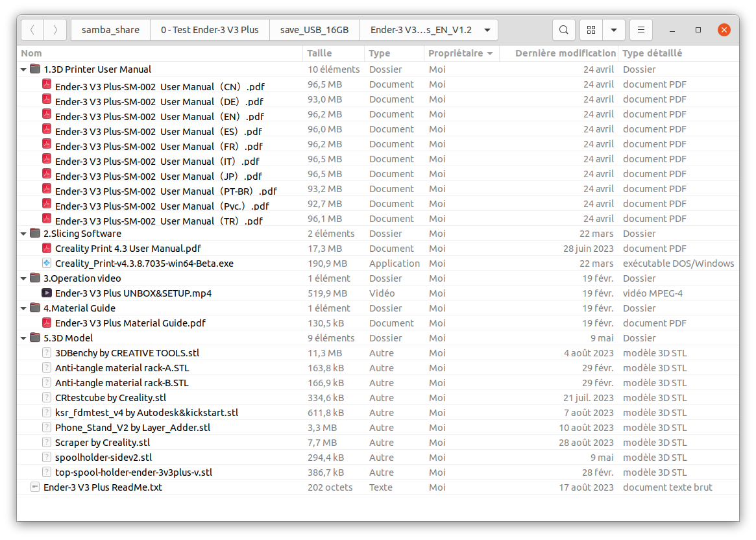
Task: Click the exécutable DOS/Windows type cell
Action: pos(678,264)
